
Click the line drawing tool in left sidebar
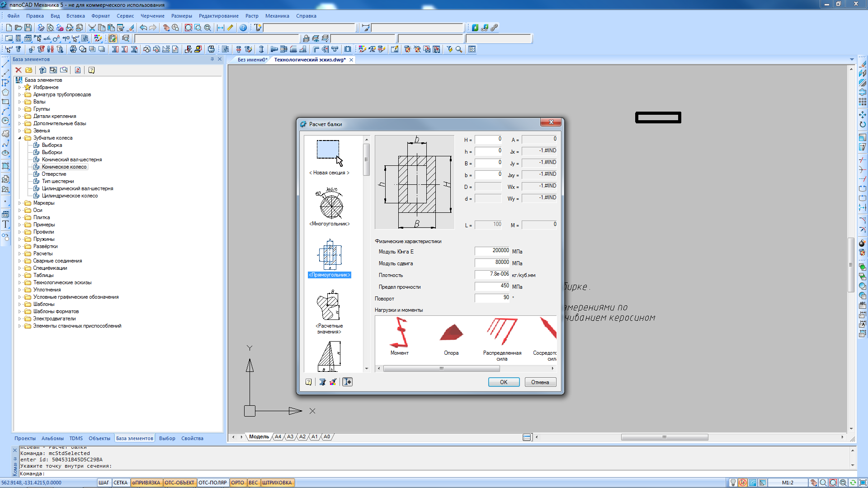pos(5,64)
